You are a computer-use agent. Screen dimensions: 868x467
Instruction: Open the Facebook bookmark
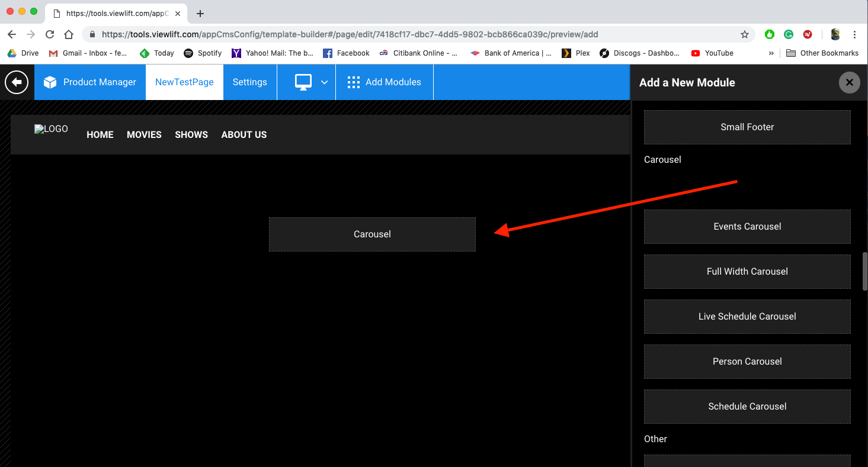click(346, 53)
